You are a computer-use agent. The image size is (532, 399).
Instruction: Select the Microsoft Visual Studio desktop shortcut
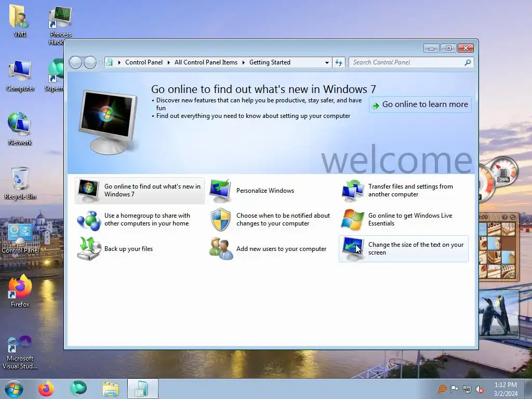(20, 352)
